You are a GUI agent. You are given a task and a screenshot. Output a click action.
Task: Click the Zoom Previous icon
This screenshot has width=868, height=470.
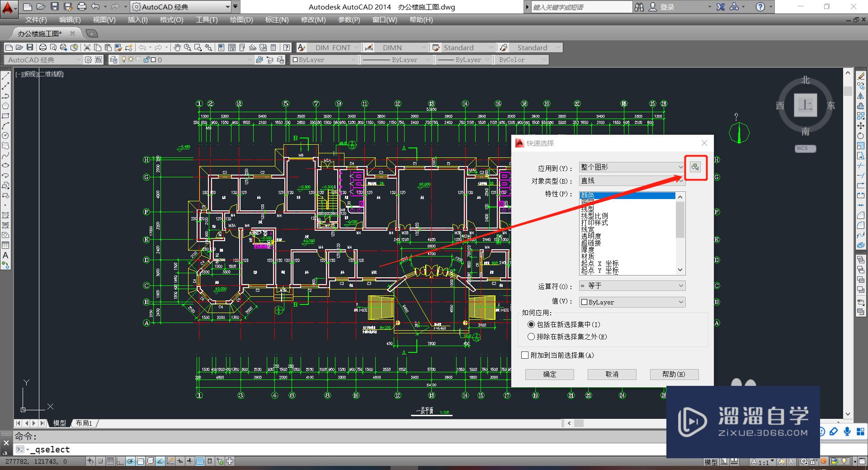click(208, 47)
